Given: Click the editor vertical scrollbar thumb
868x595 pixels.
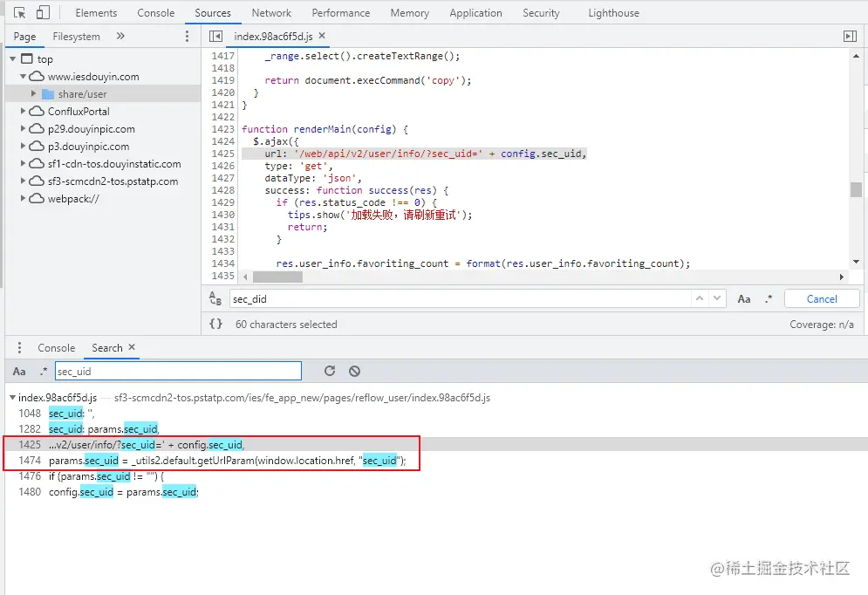Looking at the screenshot, I should [856, 189].
